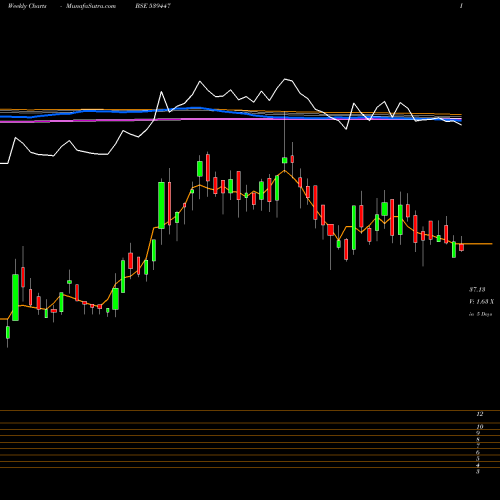
Task: Select the price value '37.13'
Action: pyautogui.click(x=477, y=289)
